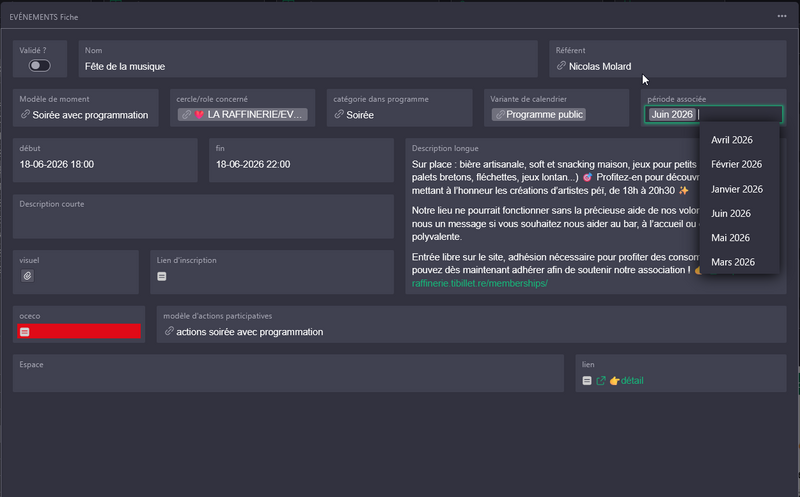Click the link icon by actions soirée avec programmation
This screenshot has height=497, width=800.
pos(169,331)
